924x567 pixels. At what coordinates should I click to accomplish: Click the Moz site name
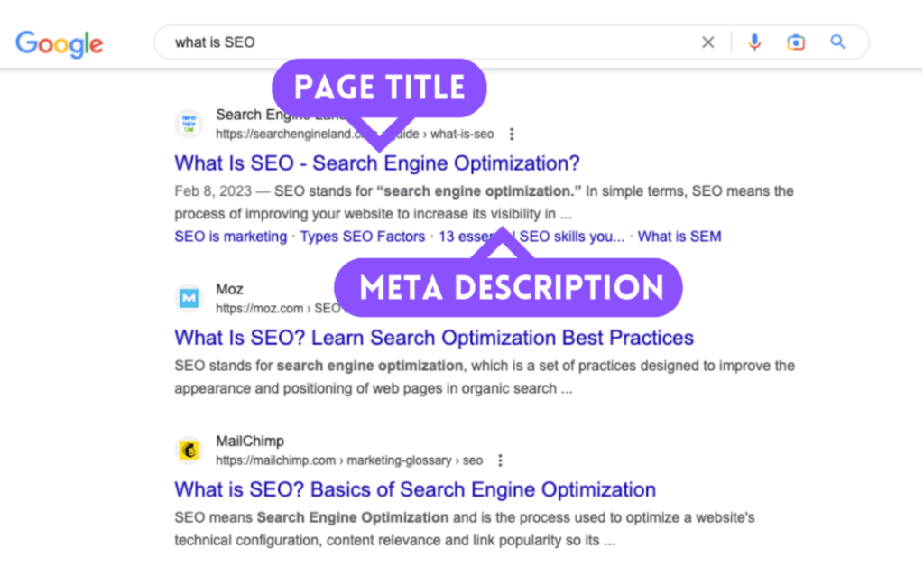coord(229,289)
